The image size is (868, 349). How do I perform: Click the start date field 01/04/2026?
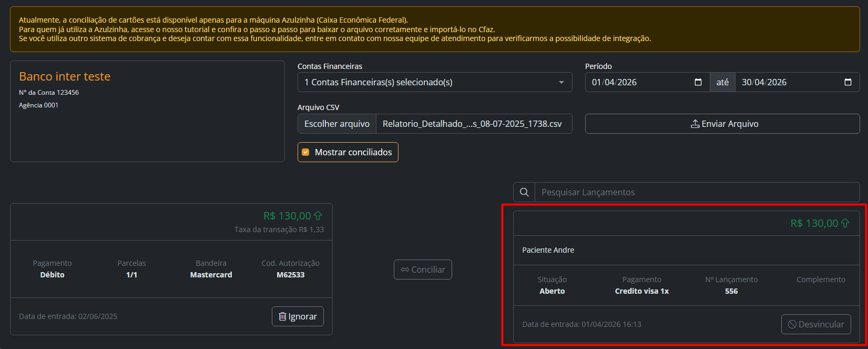coord(647,82)
